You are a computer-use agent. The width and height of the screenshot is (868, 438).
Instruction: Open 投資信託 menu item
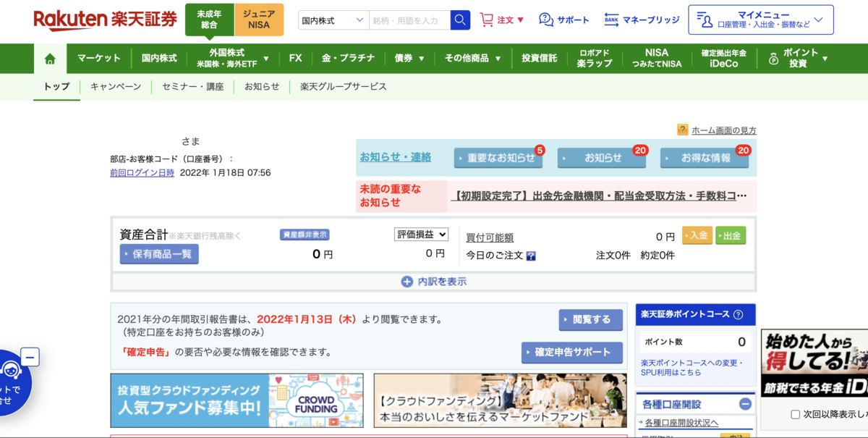click(x=540, y=59)
